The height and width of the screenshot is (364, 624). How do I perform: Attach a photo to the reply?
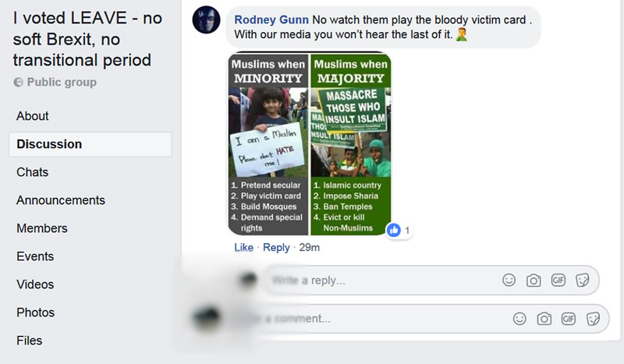pos(534,281)
